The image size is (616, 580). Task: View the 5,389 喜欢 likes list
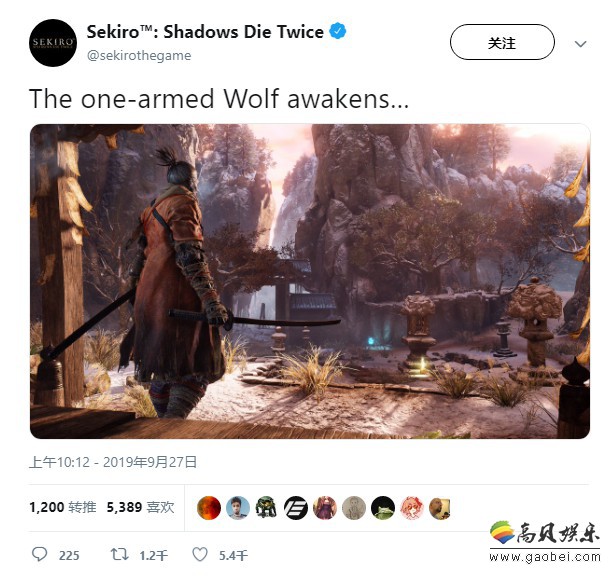140,507
